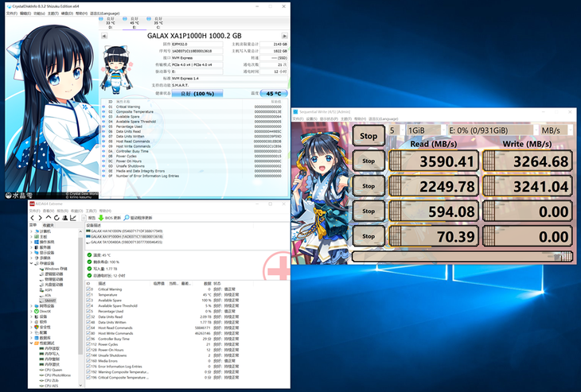Viewport: 581px width, 392px height.
Task: Open 工具(T) menu in AIDA64
Action: pyautogui.click(x=92, y=211)
